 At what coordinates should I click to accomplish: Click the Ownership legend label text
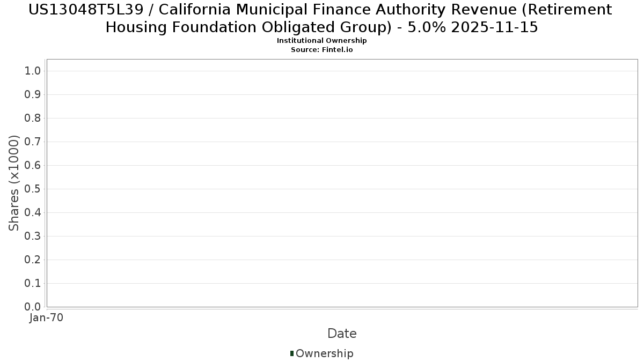click(x=324, y=353)
